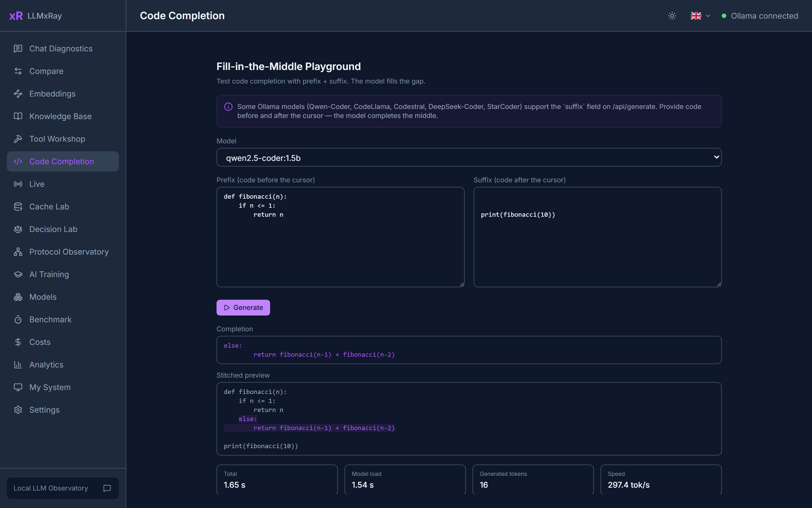The image size is (812, 508).
Task: Click the Live broadcast icon
Action: pyautogui.click(x=18, y=184)
